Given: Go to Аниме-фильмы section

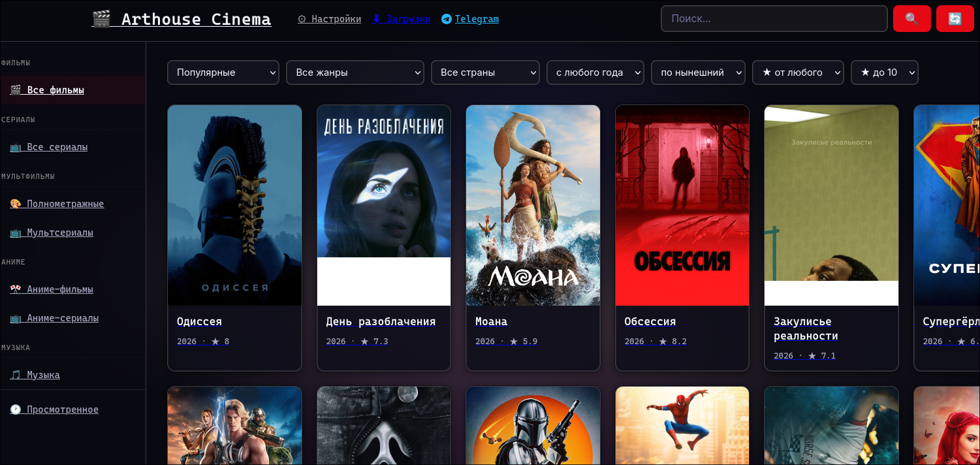Looking at the screenshot, I should click(x=72, y=289).
